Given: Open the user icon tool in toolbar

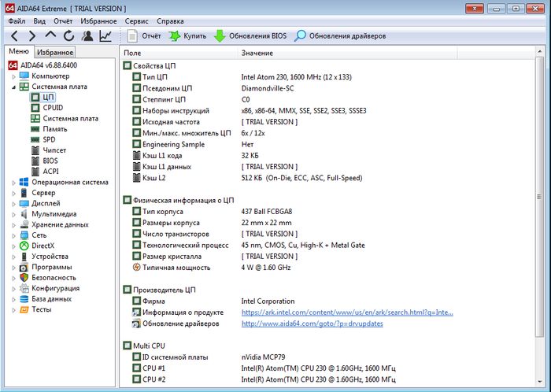Looking at the screenshot, I should point(87,36).
